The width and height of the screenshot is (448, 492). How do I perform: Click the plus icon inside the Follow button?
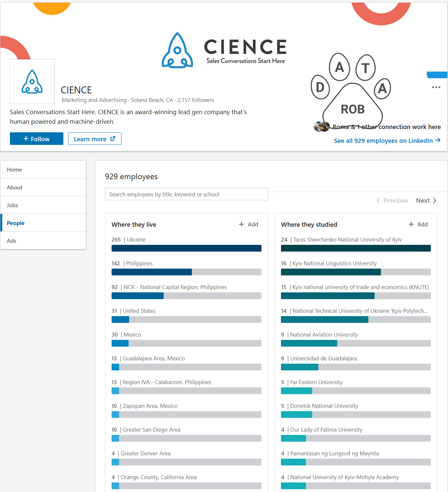25,139
